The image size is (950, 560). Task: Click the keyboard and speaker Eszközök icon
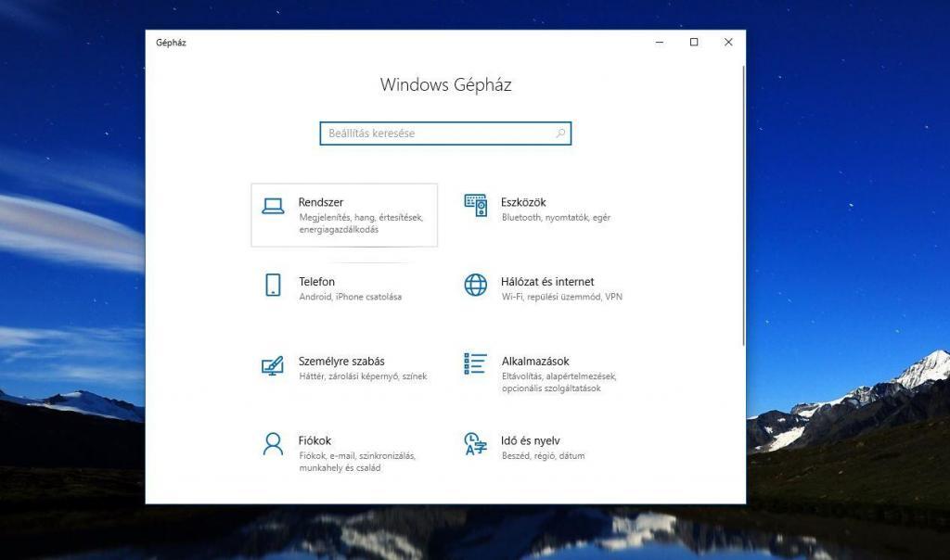pos(475,206)
